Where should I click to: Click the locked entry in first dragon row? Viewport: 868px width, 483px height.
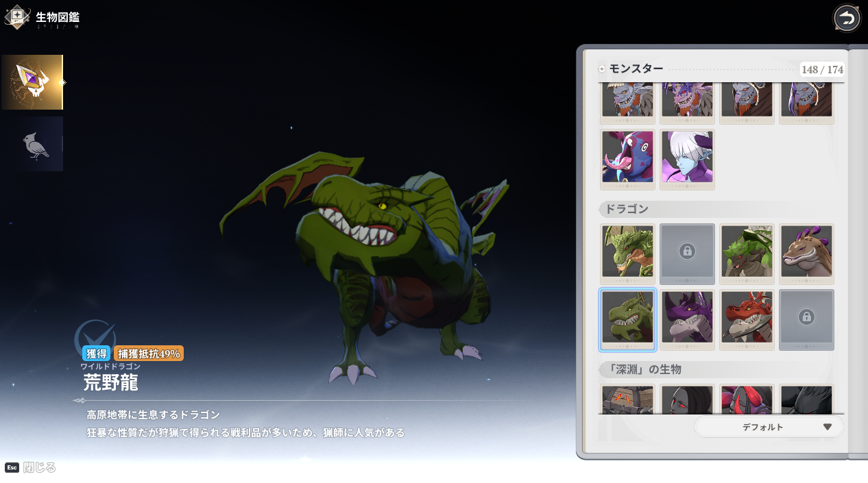pyautogui.click(x=687, y=252)
